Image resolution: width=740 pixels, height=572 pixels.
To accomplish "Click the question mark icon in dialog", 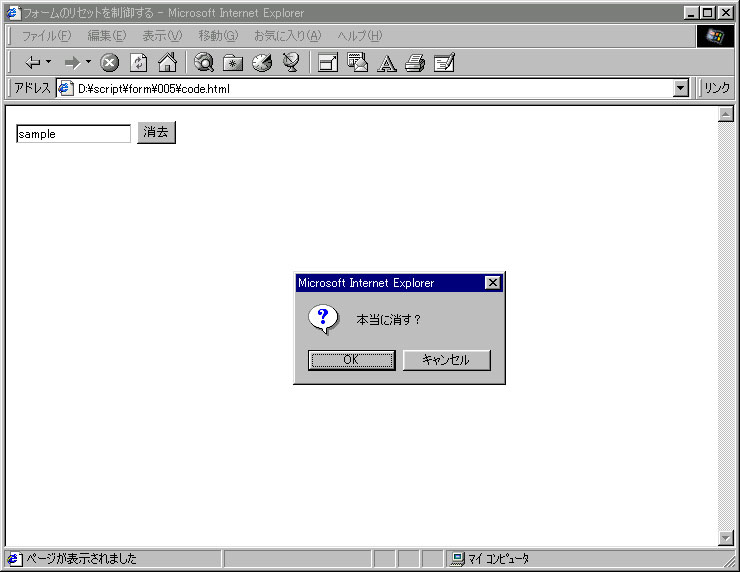I will [323, 320].
